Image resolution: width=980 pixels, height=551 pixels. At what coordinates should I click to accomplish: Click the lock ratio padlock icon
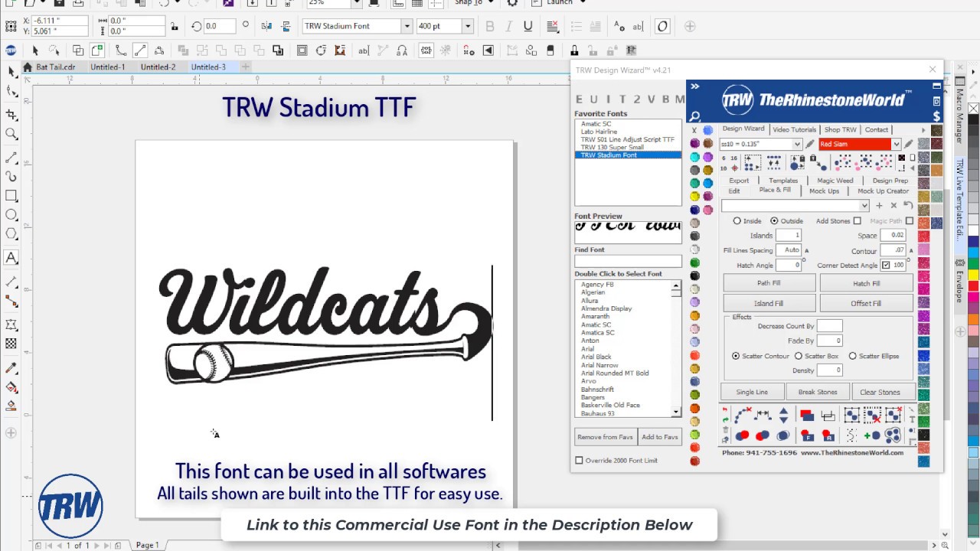point(175,26)
